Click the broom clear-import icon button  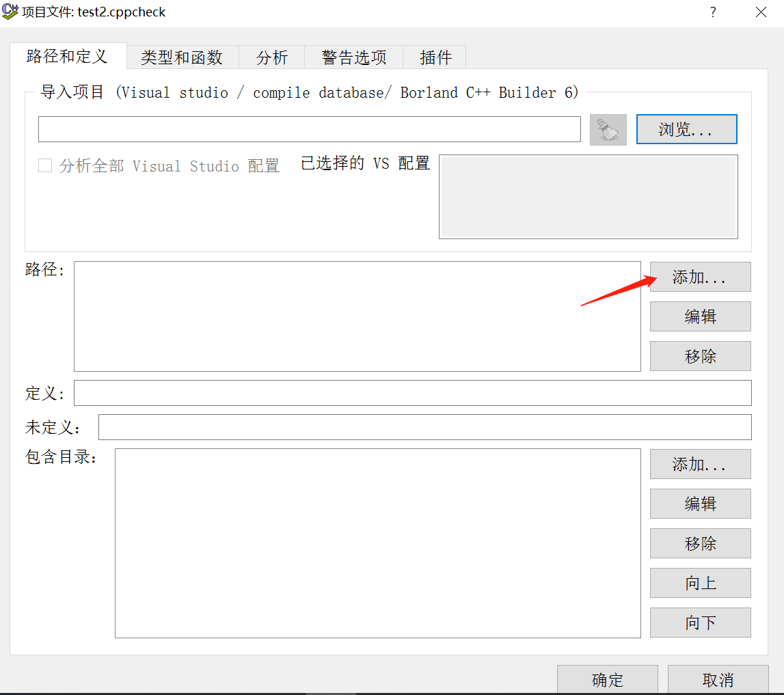pyautogui.click(x=608, y=129)
